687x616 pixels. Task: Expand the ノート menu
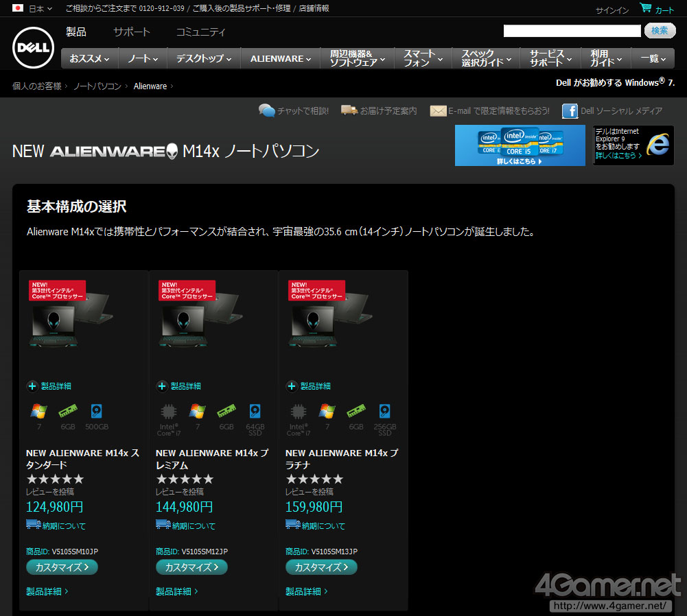point(143,58)
